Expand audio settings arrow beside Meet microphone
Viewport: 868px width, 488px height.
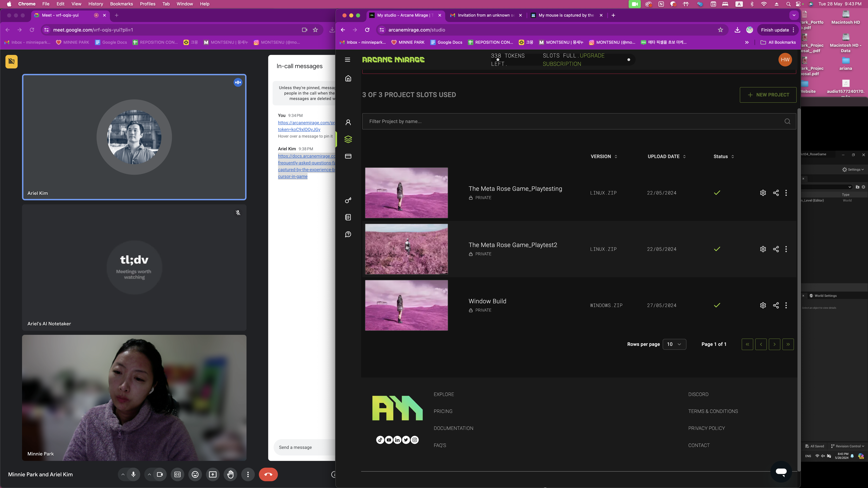tap(123, 474)
